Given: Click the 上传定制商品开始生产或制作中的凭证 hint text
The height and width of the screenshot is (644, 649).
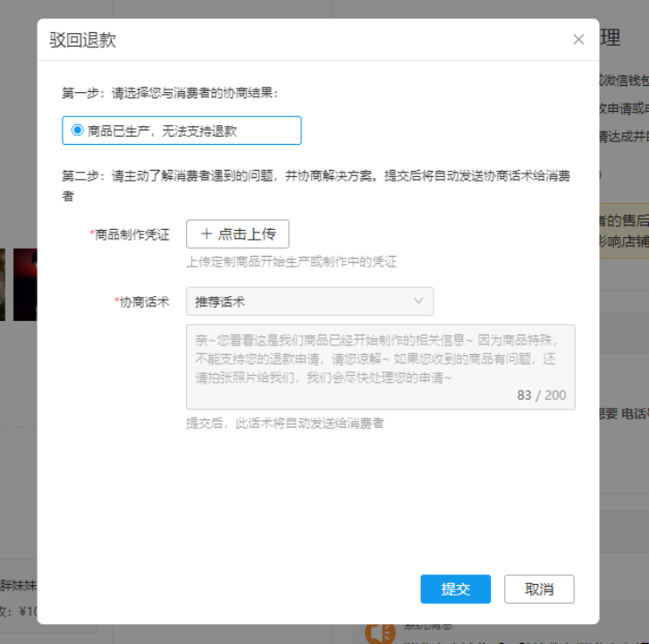Looking at the screenshot, I should (291, 262).
